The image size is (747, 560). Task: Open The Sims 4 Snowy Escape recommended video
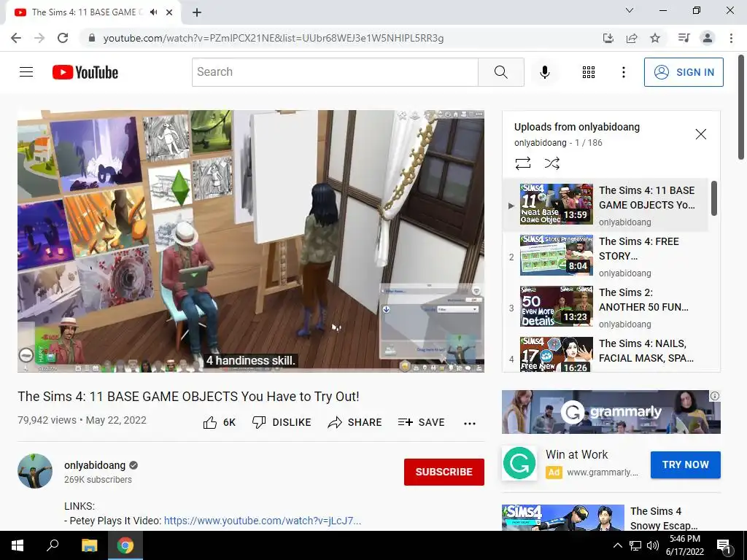pos(611,518)
